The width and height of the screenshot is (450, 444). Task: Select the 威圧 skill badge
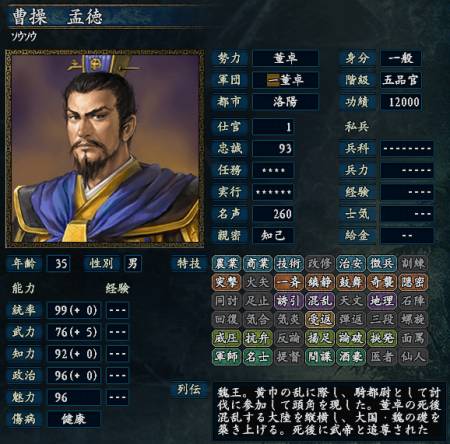pyautogui.click(x=227, y=338)
